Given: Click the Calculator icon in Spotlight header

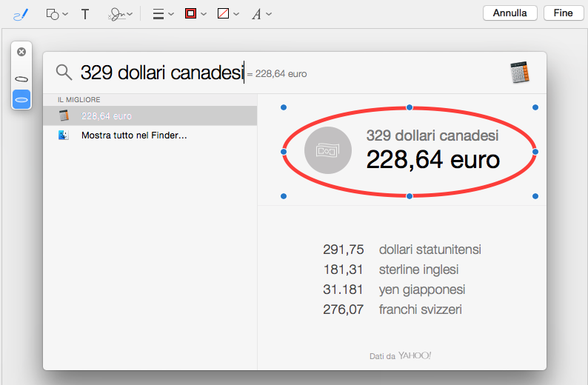Looking at the screenshot, I should click(x=520, y=73).
